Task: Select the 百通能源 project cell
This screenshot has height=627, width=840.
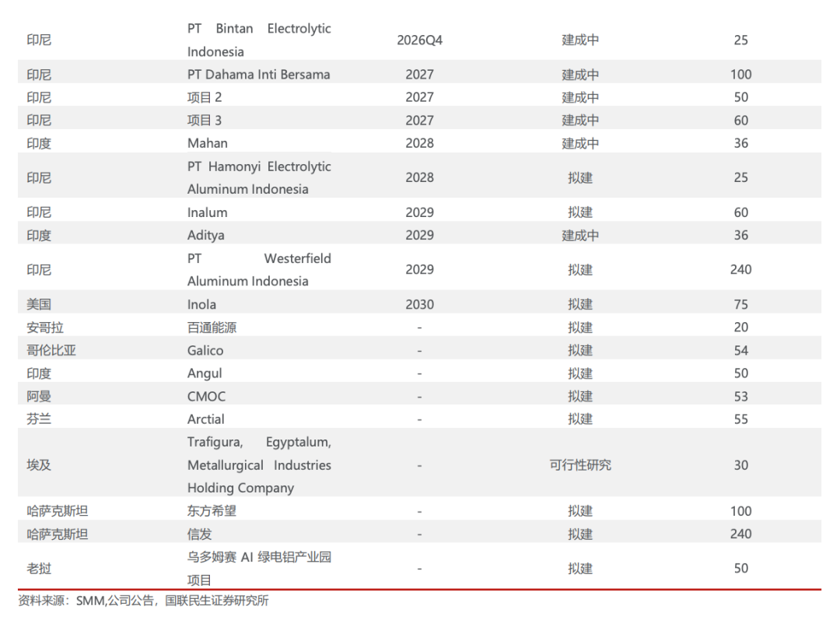Action: pos(212,328)
